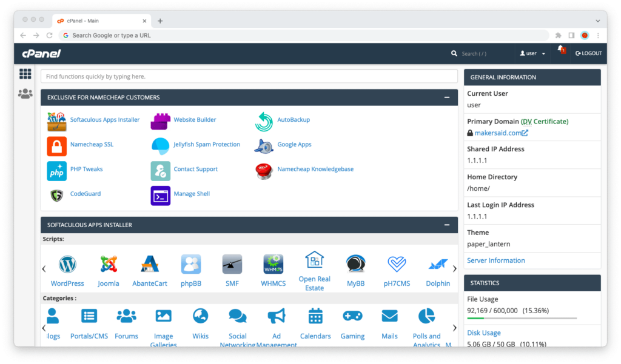Go back in browser history

(x=23, y=35)
